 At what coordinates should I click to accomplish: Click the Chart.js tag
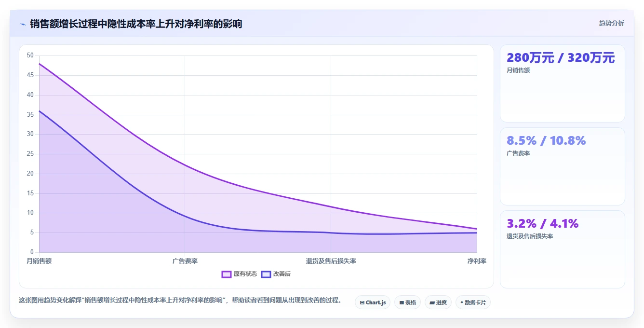point(373,302)
